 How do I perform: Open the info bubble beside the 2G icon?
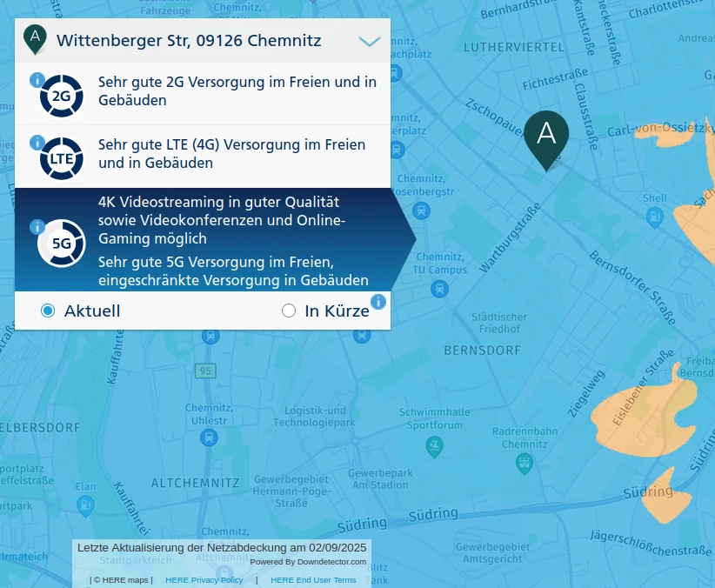pos(37,80)
